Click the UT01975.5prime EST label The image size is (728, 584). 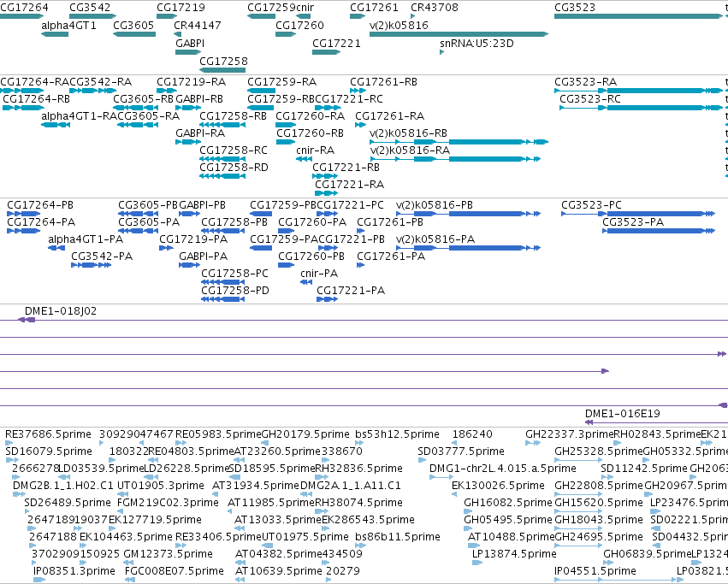pyautogui.click(x=305, y=537)
